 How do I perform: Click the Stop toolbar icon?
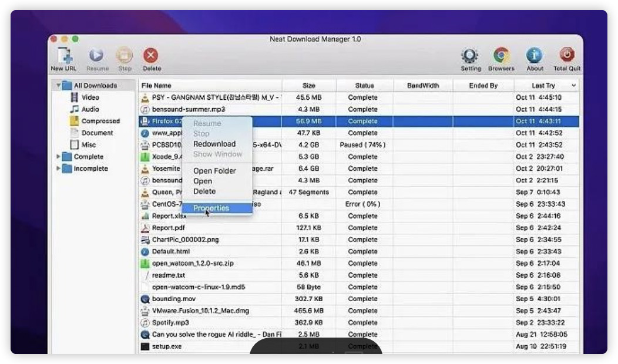pyautogui.click(x=124, y=55)
